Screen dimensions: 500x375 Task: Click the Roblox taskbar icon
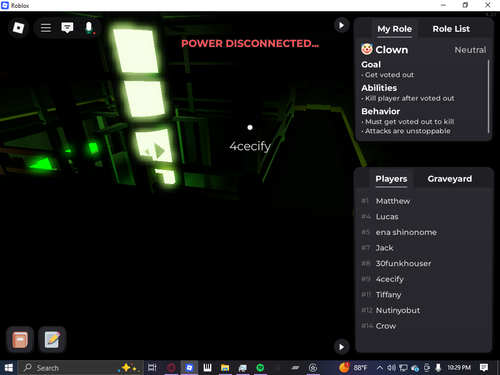pyautogui.click(x=189, y=368)
